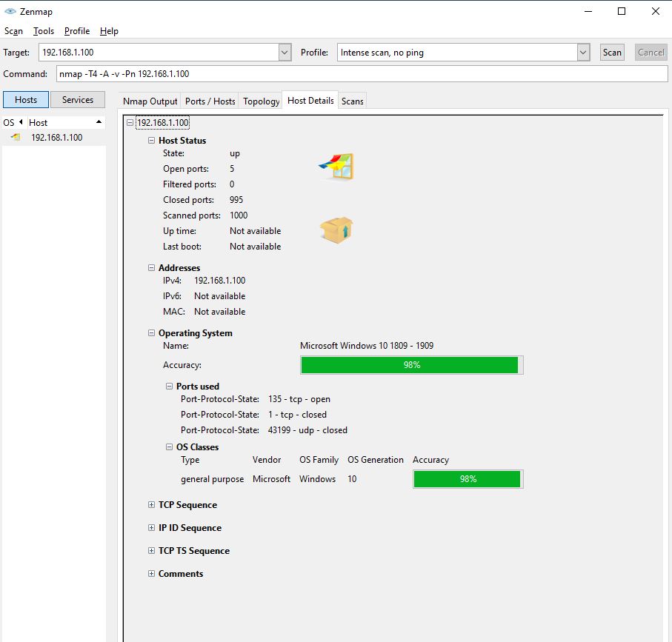
Task: Click the Open ports value 5
Action: 232,169
